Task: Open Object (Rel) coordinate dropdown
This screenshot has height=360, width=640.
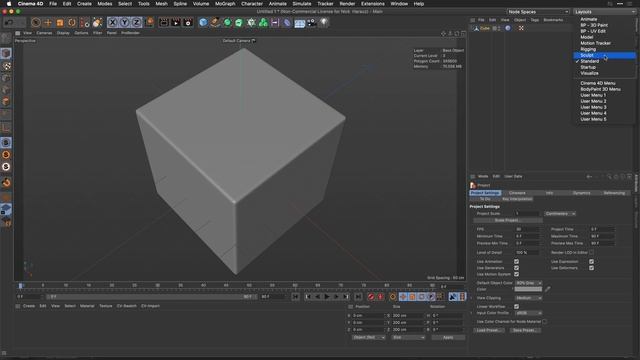Action: 369,338
